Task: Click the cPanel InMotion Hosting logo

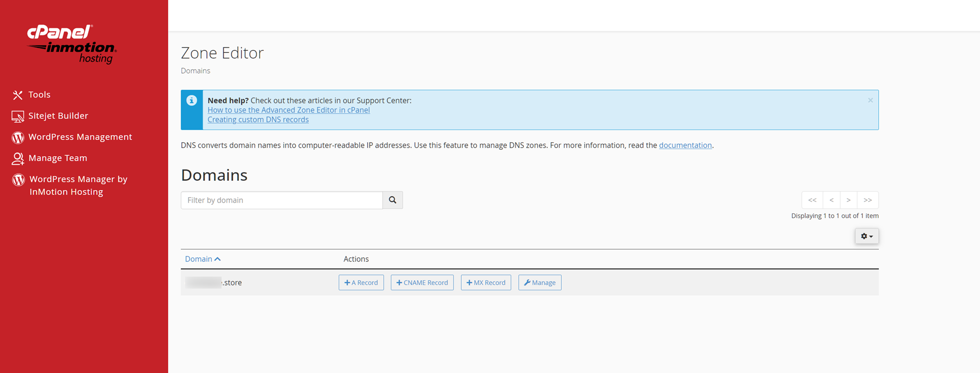Action: [72, 44]
